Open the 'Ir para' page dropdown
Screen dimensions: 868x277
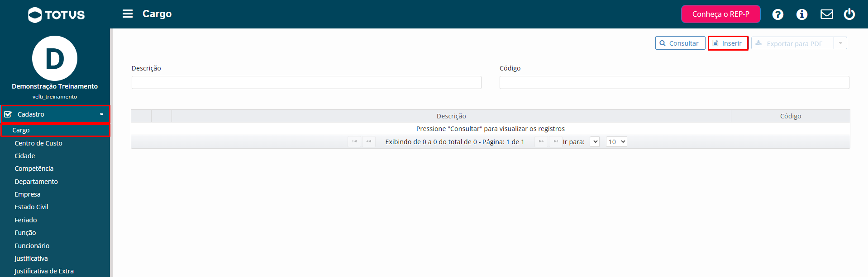pos(595,142)
